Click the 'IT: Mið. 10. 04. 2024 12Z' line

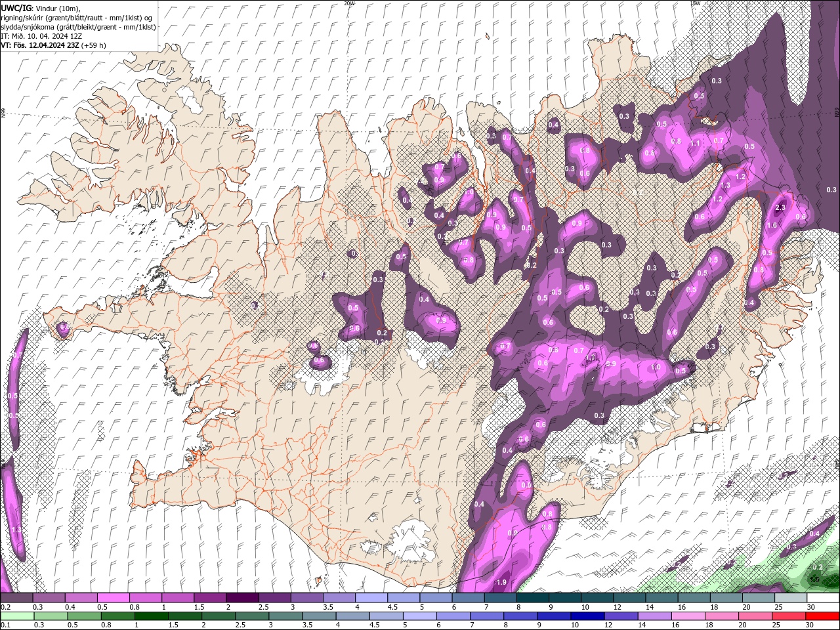pos(41,36)
